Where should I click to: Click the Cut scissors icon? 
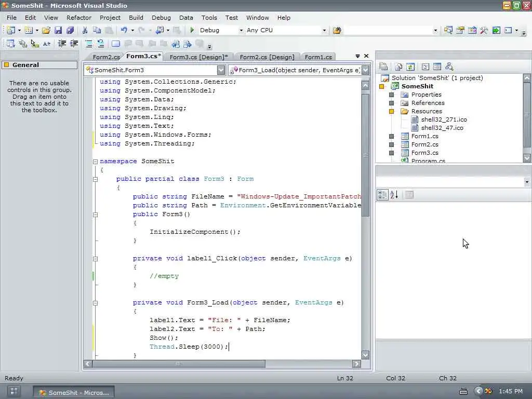point(85,30)
